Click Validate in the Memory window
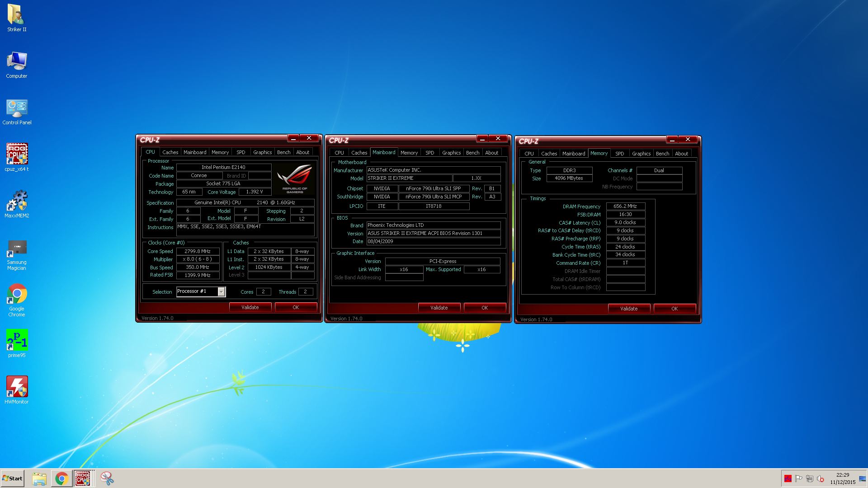Viewport: 868px width, 488px height. click(629, 309)
